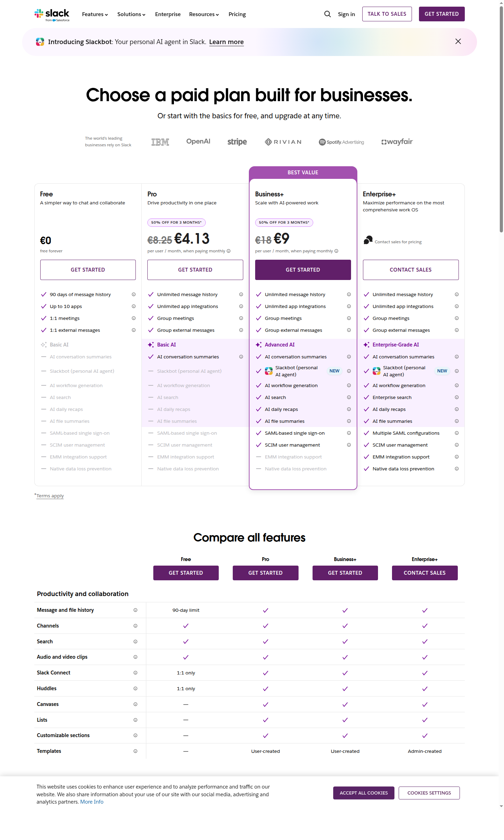Open the Enterprise nav item
Screen dimensions: 504x840
click(x=168, y=14)
